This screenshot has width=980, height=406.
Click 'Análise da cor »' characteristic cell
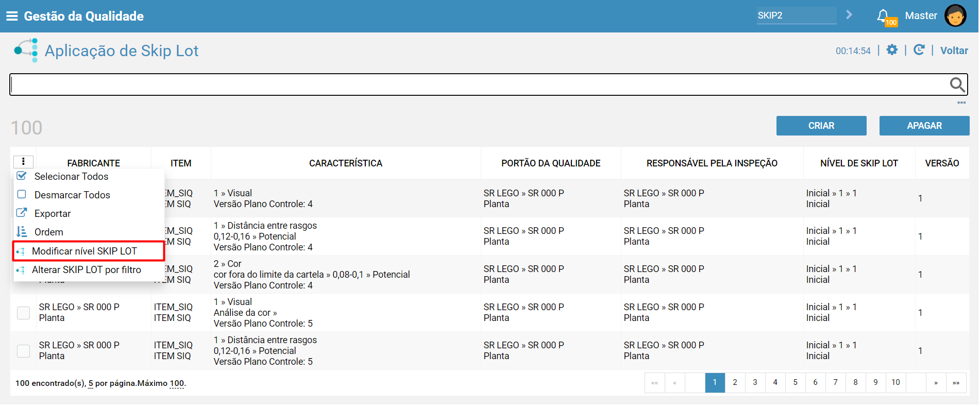[245, 313]
